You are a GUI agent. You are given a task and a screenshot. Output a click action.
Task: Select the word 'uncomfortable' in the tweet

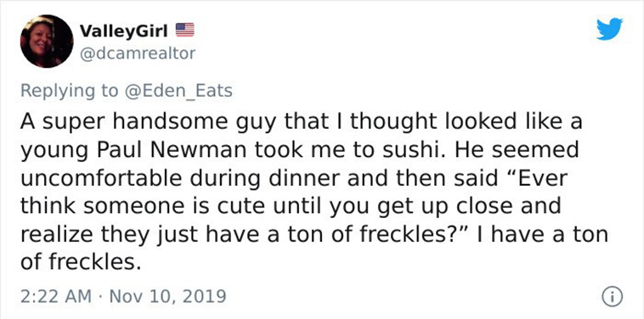point(97,178)
